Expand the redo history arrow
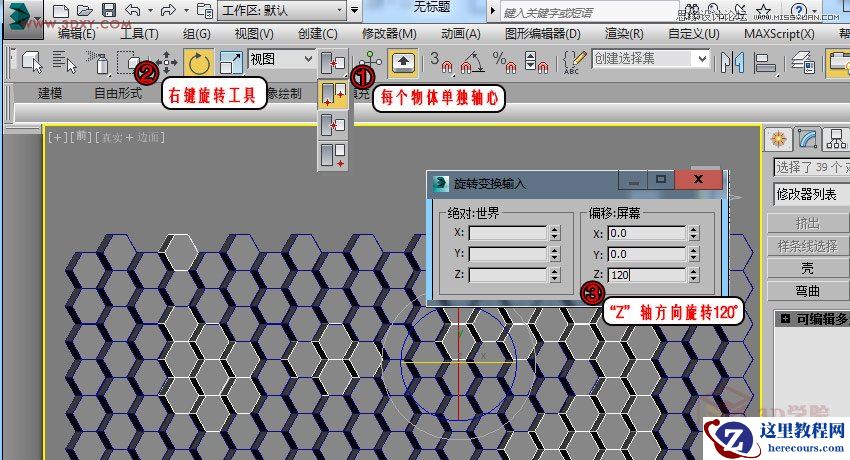The image size is (850, 460). point(186,11)
